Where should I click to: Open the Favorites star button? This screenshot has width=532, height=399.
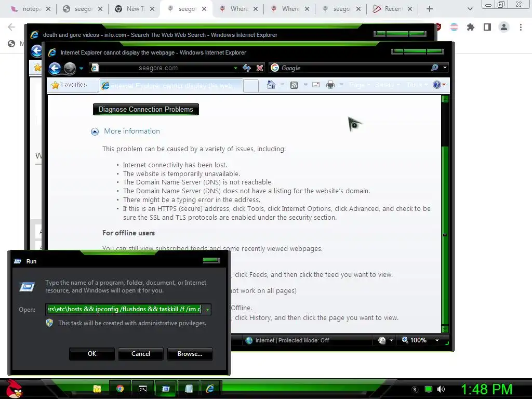[70, 85]
